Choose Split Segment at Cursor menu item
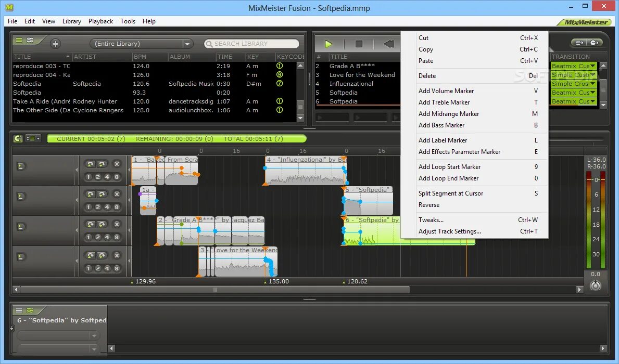Screen dimensions: 619x364 point(474,193)
